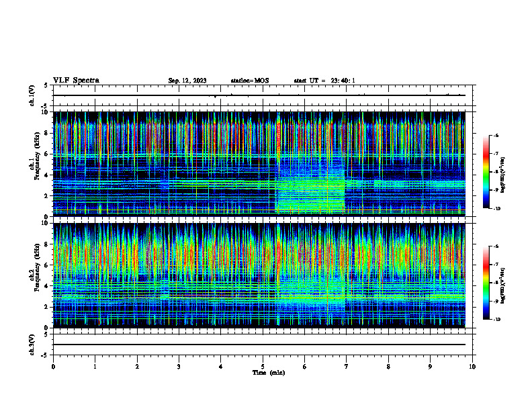The height and width of the screenshot is (411, 532).
Task: Click the "6" tick on the time axis
Action: (305, 367)
